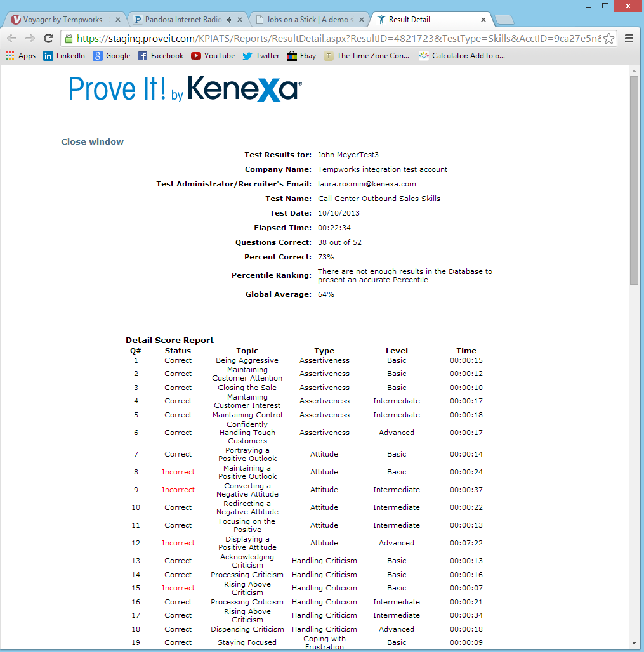Click the email laura.rosmini@kenexa.com
Screen dimensions: 644x652
click(367, 184)
